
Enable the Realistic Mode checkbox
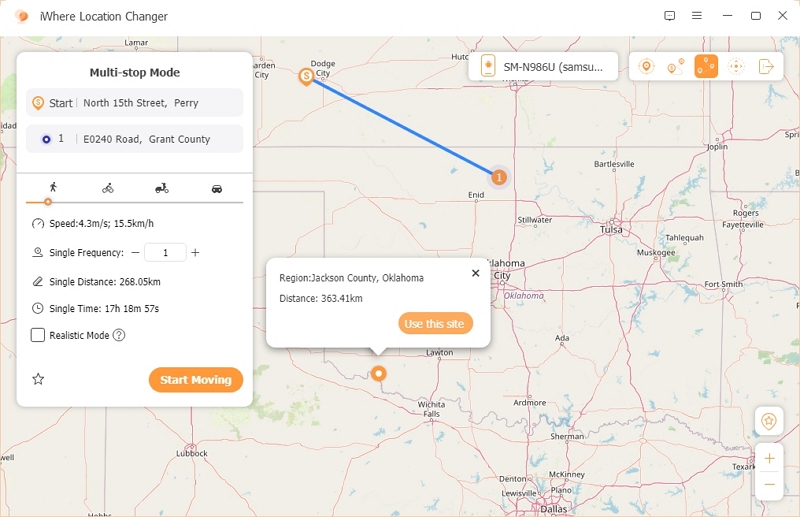click(38, 335)
